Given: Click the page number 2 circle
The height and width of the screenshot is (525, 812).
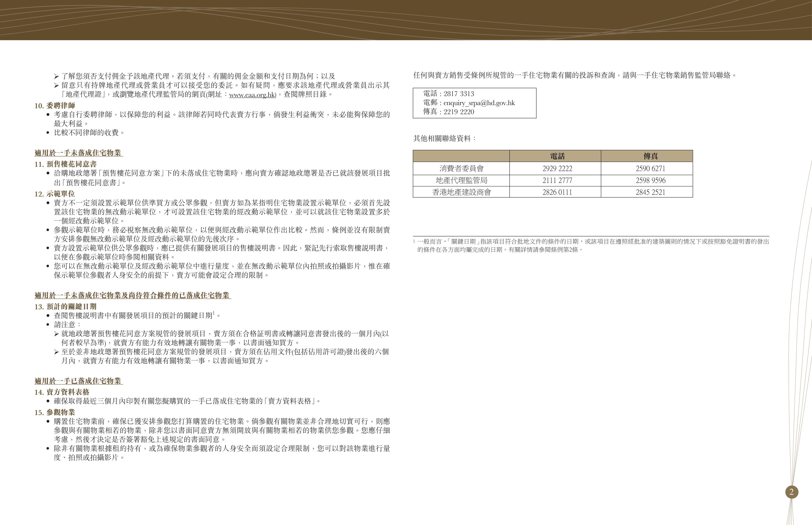Looking at the screenshot, I should [x=791, y=492].
